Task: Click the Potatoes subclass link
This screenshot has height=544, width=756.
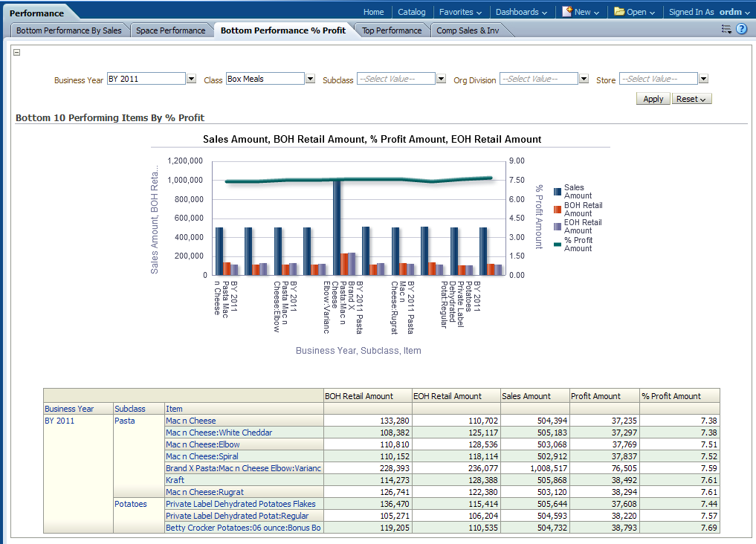Action: tap(131, 504)
